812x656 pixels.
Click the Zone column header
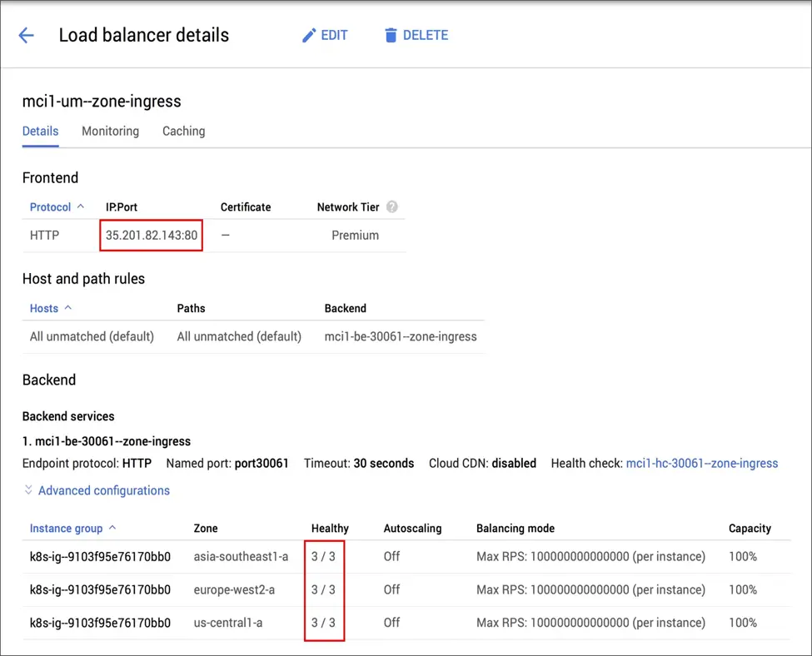206,529
